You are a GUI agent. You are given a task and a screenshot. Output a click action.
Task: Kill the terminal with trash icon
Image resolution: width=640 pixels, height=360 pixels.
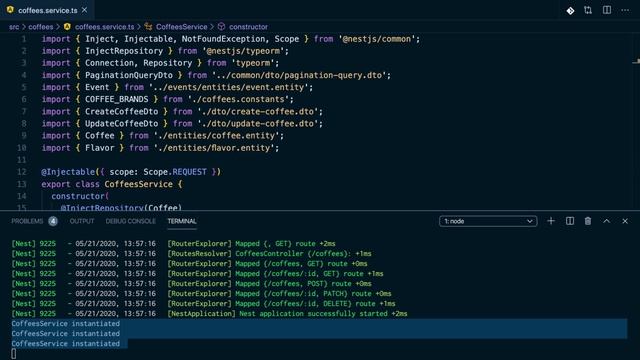point(588,221)
